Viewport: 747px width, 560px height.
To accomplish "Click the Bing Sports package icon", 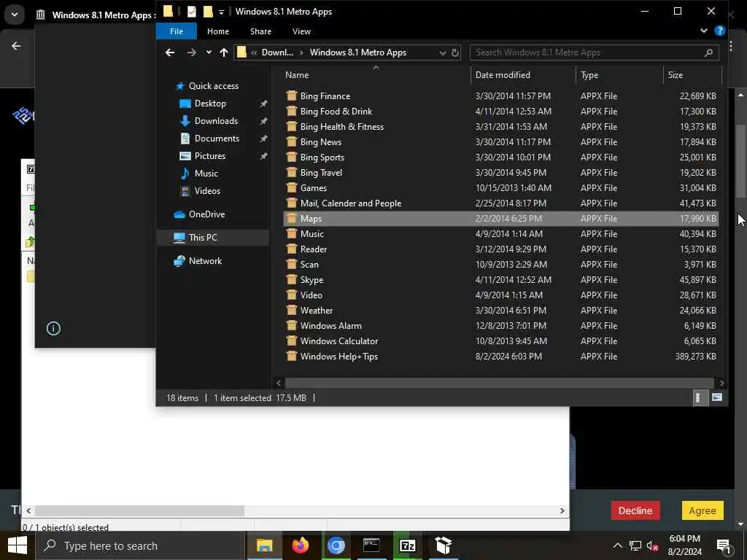I will [292, 157].
